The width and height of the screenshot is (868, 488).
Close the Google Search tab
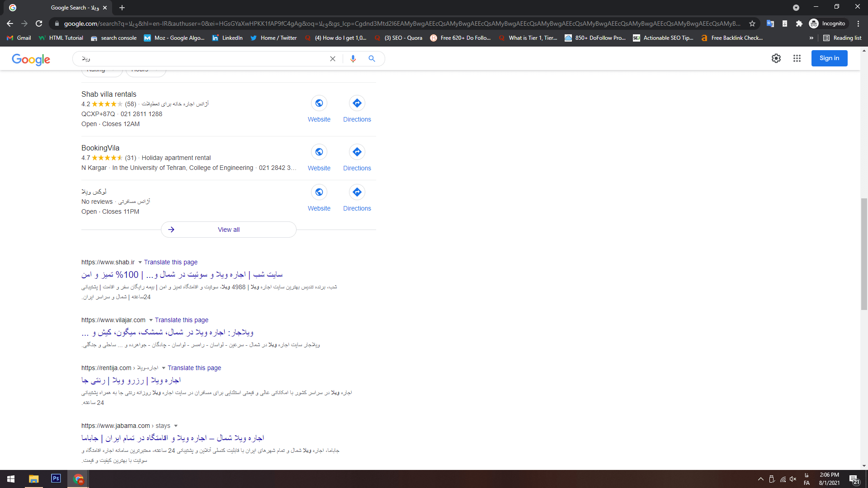click(105, 8)
